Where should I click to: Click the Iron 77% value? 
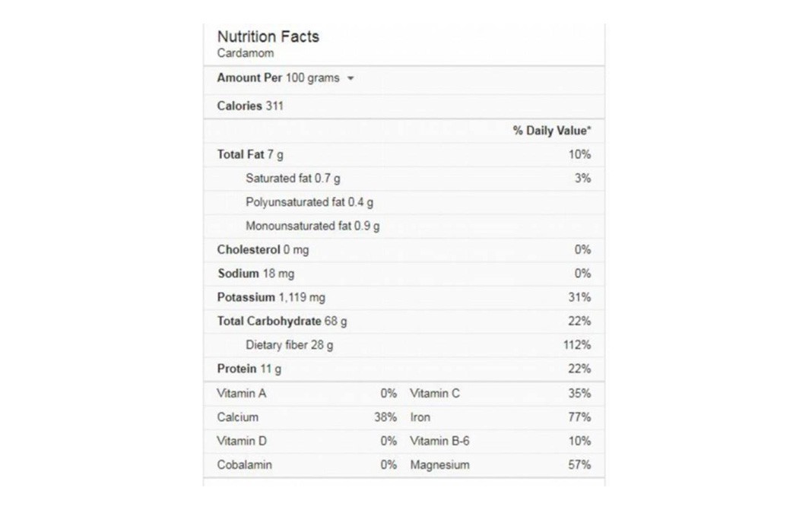579,417
